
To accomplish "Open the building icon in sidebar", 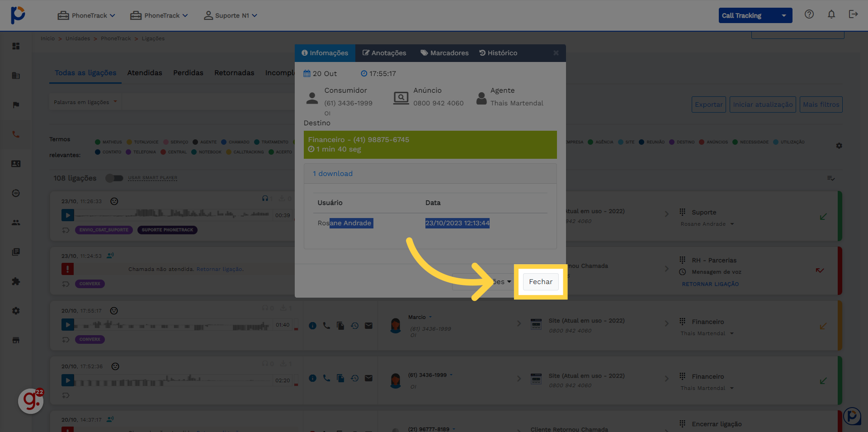I will coord(16,76).
